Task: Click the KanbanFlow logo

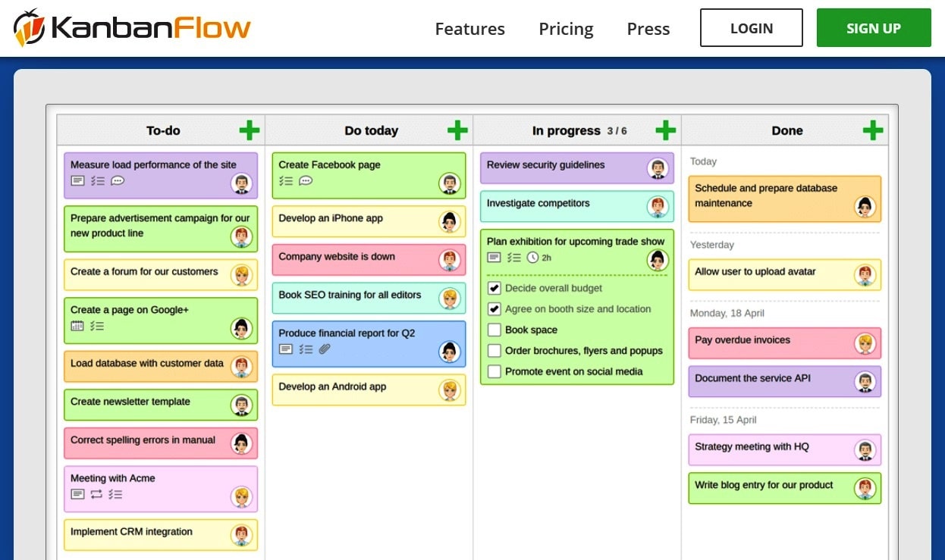Action: coord(132,28)
